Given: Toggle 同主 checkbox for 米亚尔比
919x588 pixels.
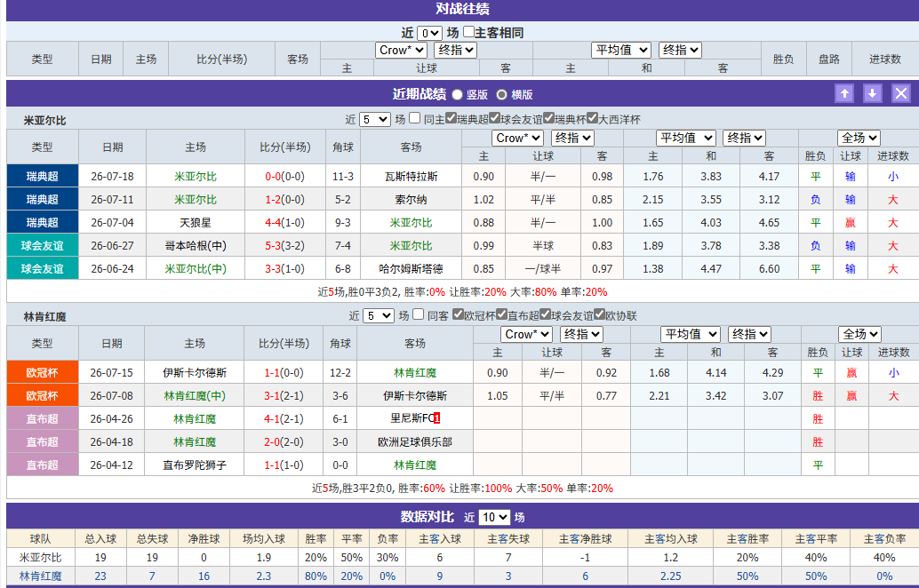Looking at the screenshot, I should coord(414,118).
